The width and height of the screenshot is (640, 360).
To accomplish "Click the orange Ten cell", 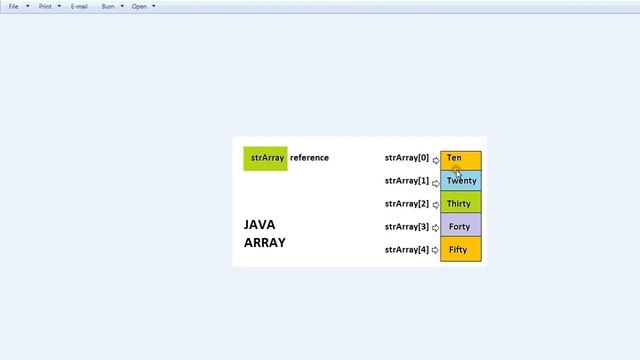I will tap(461, 161).
